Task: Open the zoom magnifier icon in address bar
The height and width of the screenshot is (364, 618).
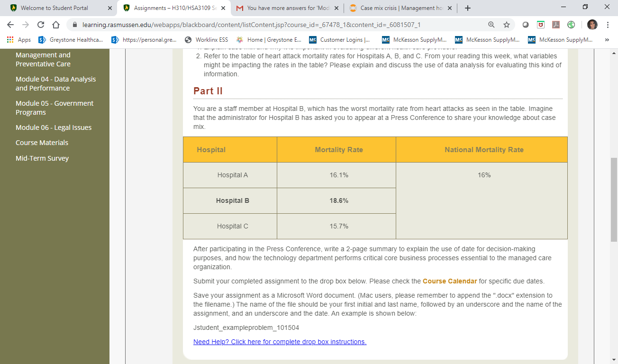Action: coord(491,25)
